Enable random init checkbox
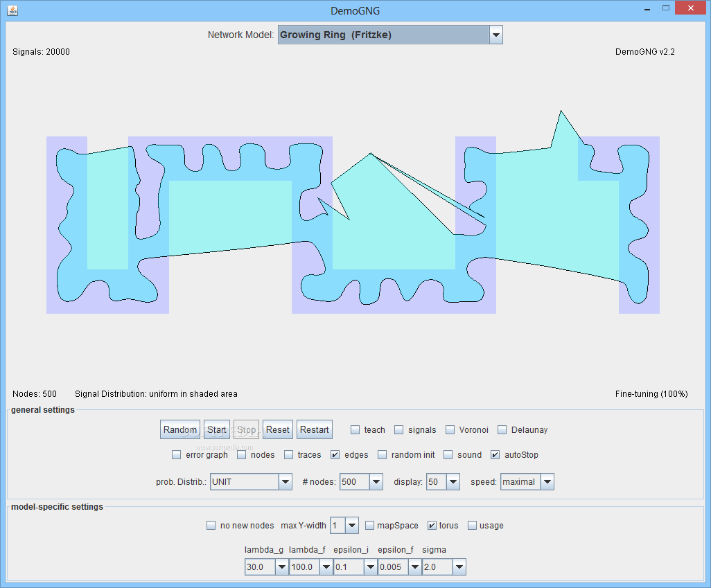This screenshot has width=711, height=588. [383, 455]
